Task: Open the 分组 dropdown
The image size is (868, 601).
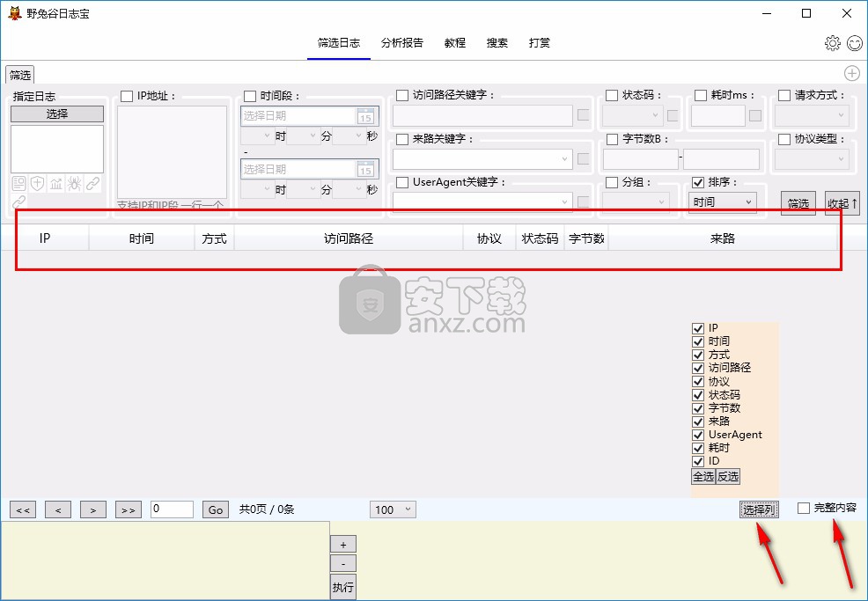Action: (636, 202)
